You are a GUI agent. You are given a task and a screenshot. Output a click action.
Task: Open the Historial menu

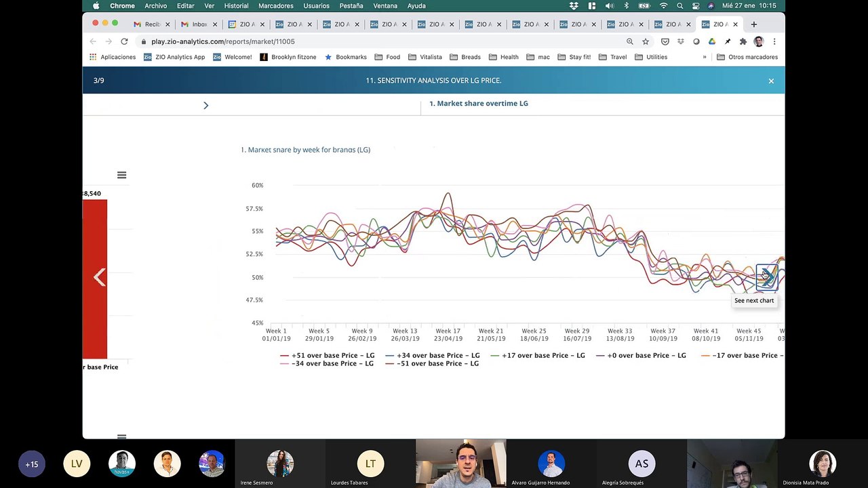click(x=236, y=5)
